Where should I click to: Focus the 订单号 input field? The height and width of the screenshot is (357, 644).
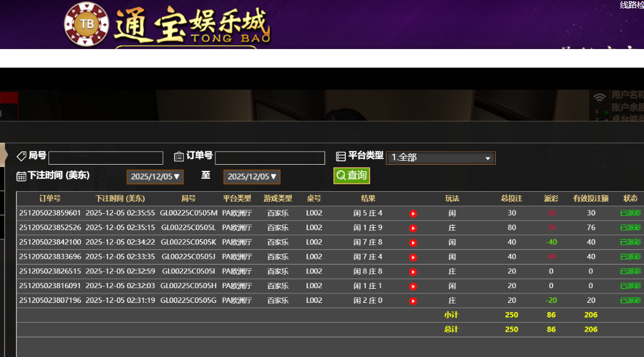click(270, 158)
